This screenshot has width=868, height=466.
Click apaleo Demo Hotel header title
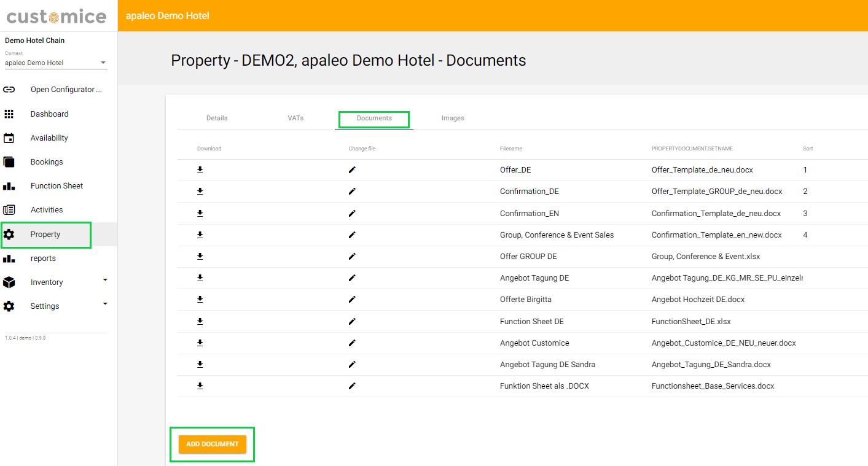(x=167, y=15)
